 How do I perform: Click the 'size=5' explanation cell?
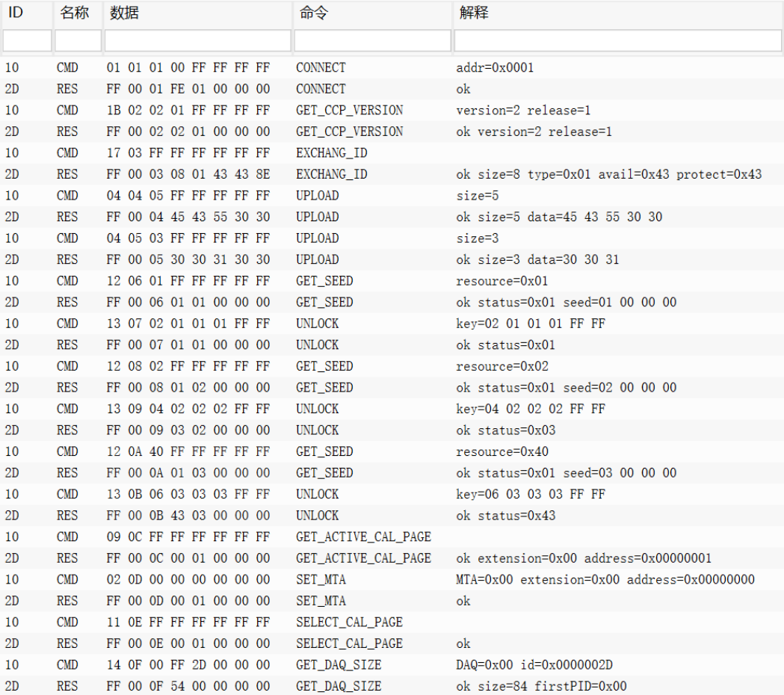coord(478,196)
